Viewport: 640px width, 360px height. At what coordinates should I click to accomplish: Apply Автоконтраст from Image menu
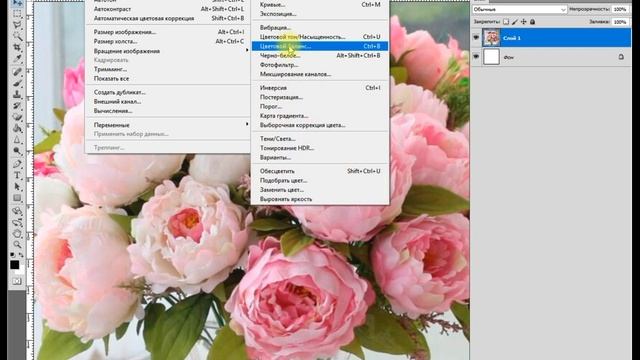pyautogui.click(x=167, y=9)
